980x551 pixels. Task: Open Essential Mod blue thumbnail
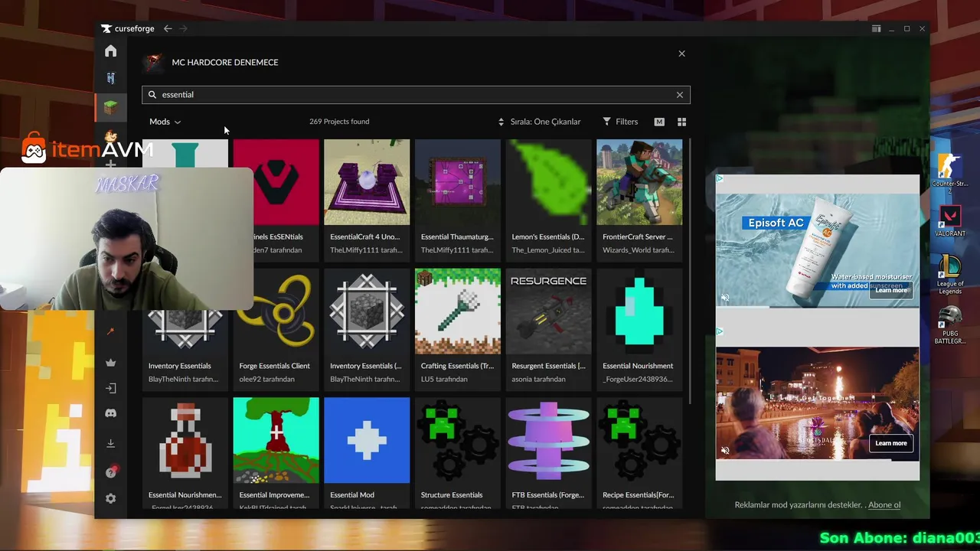(367, 441)
